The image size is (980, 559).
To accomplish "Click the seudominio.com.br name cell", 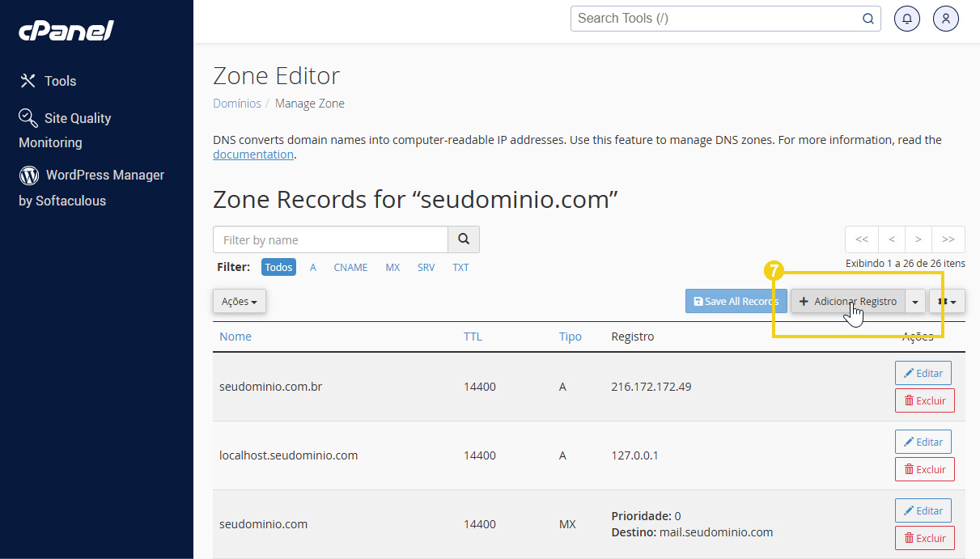I will click(271, 387).
